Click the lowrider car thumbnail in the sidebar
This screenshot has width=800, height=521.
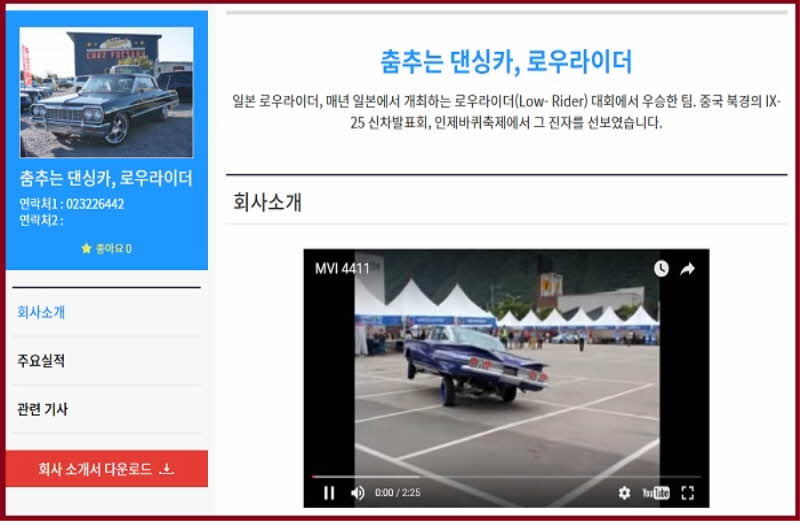[x=106, y=92]
